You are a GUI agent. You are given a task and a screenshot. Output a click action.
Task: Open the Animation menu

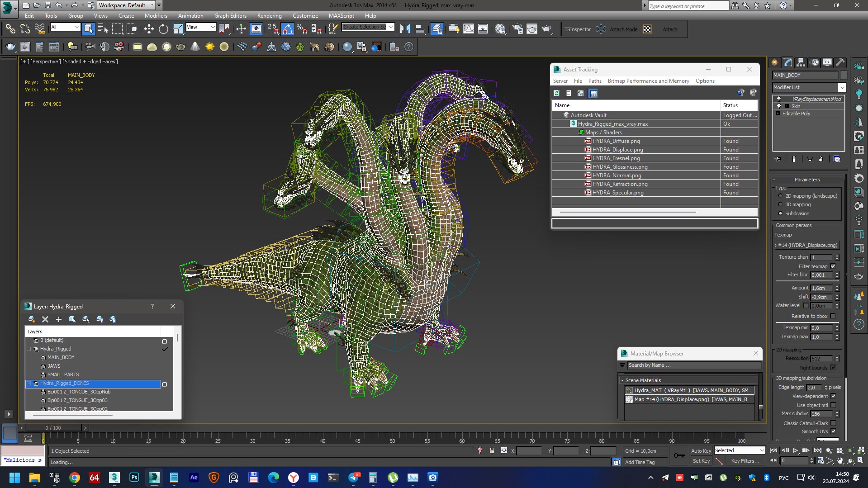point(190,15)
